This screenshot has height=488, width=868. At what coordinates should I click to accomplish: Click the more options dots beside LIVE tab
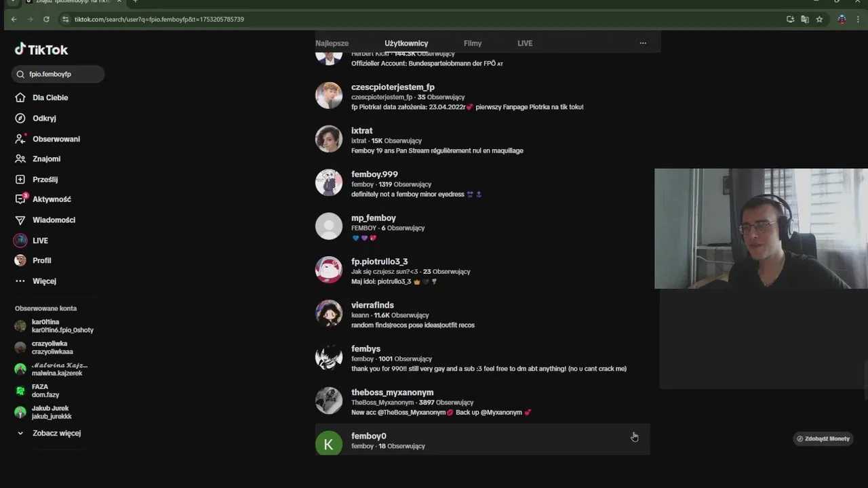[x=643, y=43]
